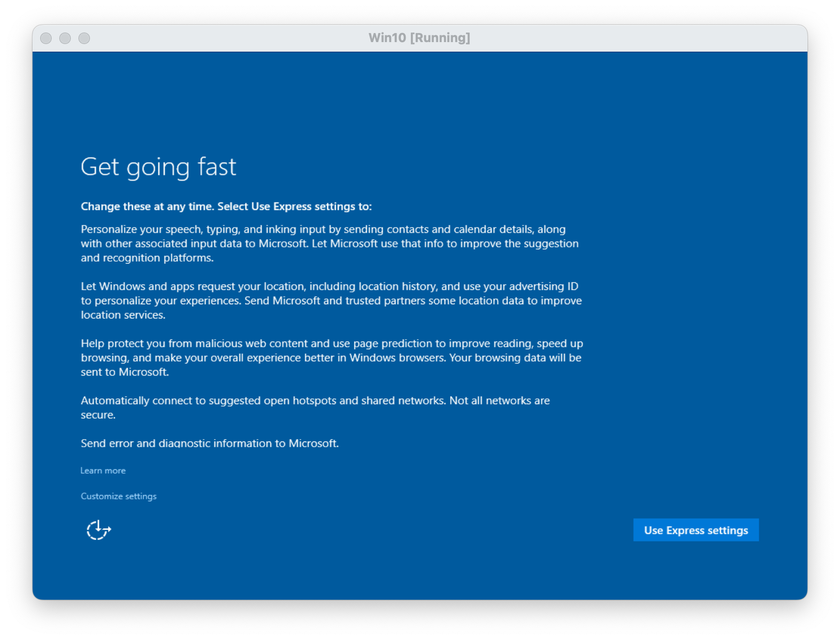Open the Learn more link
The width and height of the screenshot is (840, 640).
pos(103,471)
